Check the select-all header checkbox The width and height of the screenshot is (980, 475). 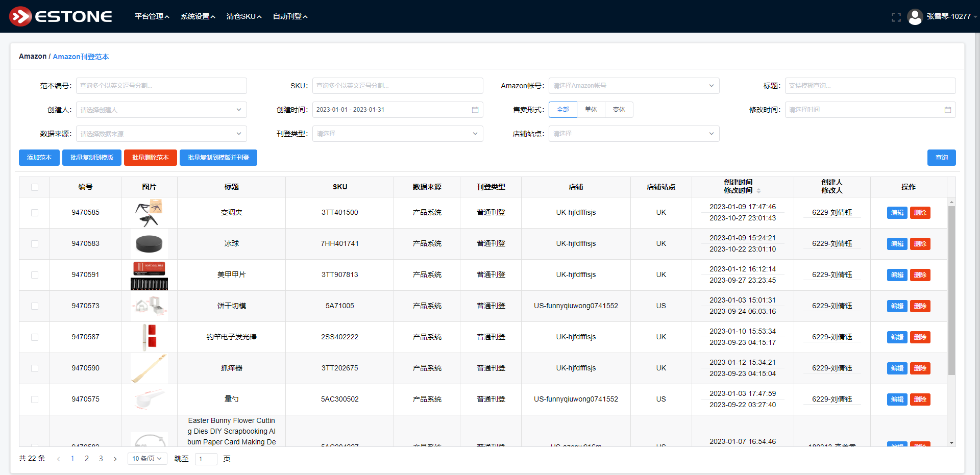(x=35, y=187)
